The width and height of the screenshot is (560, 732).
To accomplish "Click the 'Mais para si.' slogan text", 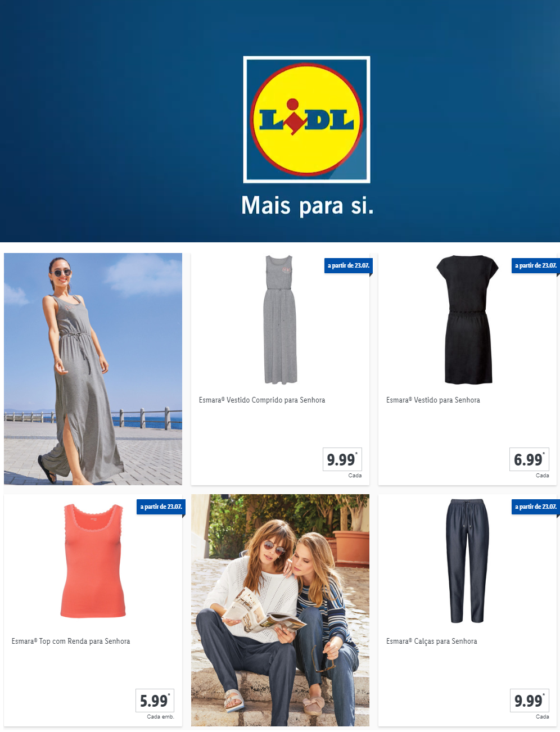I will tap(307, 206).
